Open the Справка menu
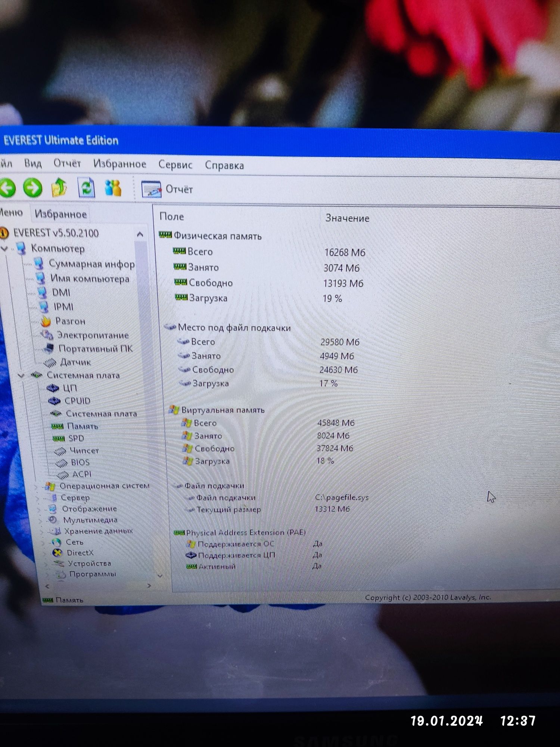560x747 pixels. (224, 165)
